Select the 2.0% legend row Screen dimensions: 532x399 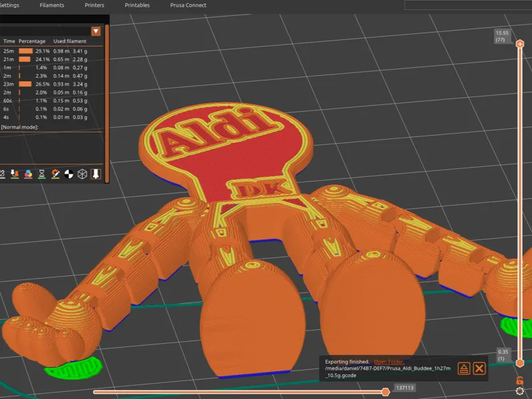[x=52, y=92]
